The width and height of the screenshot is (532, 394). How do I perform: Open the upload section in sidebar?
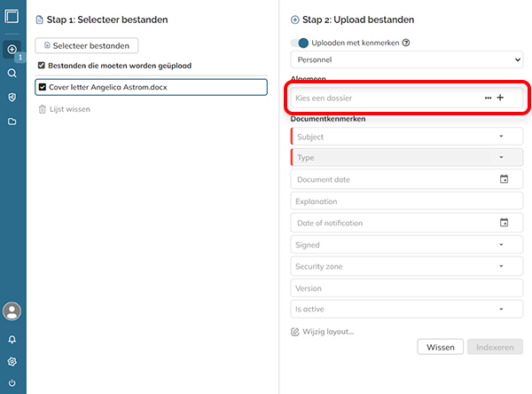pyautogui.click(x=12, y=50)
